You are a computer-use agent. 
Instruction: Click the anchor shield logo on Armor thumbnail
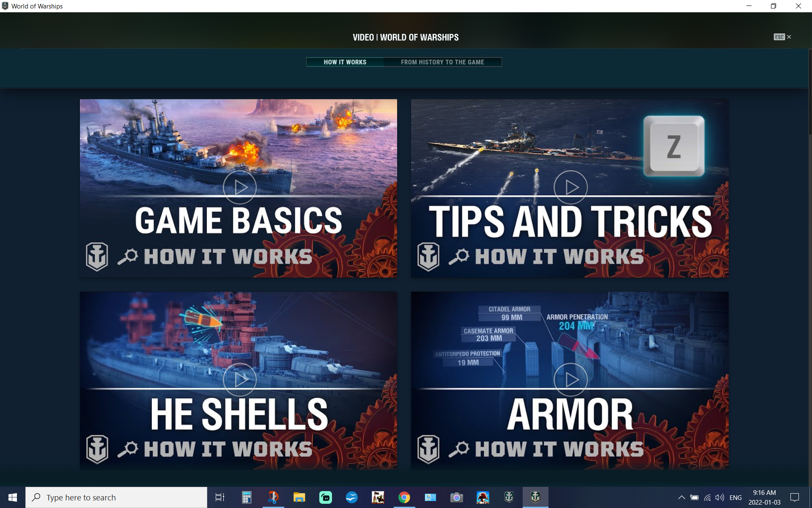point(428,449)
